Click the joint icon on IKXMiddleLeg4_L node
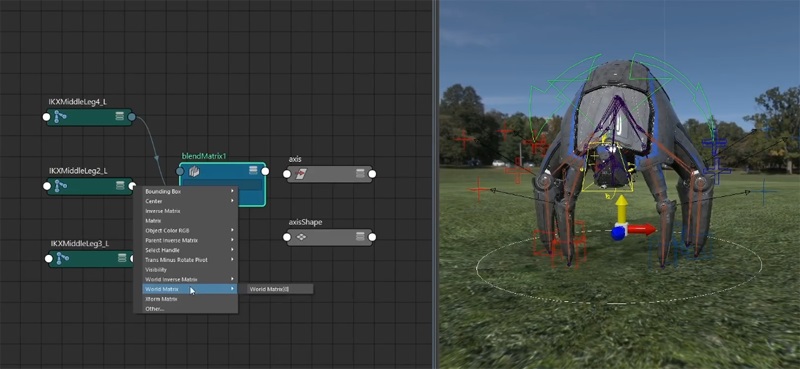Screen dimensions: 800x369 [x=60, y=117]
